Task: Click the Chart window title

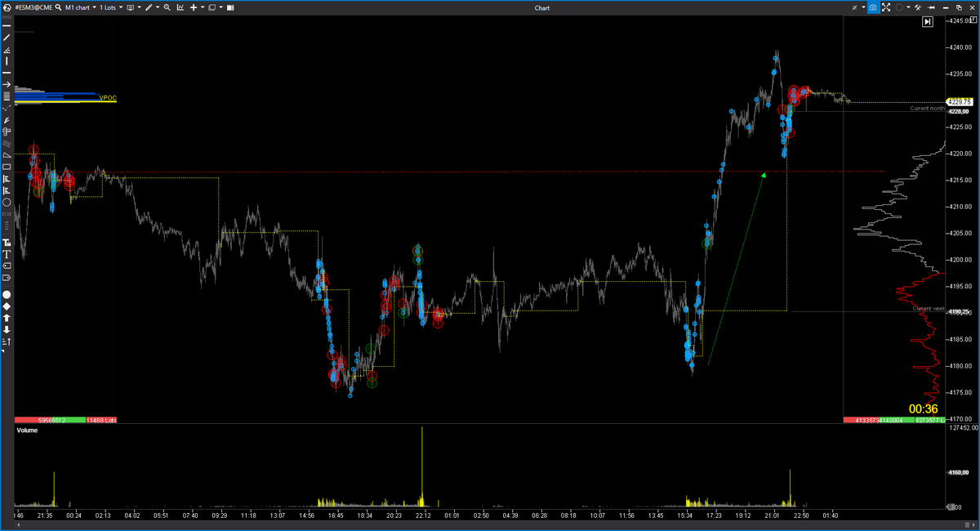Action: [x=542, y=7]
